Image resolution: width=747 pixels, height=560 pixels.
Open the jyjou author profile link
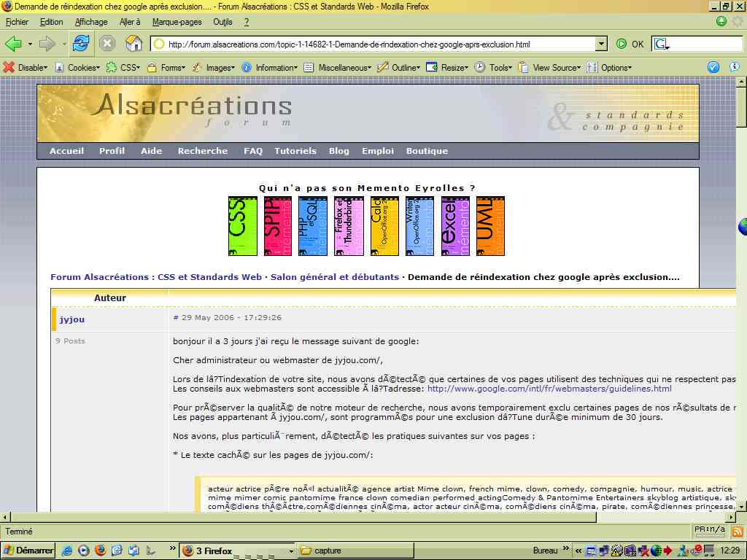[72, 319]
